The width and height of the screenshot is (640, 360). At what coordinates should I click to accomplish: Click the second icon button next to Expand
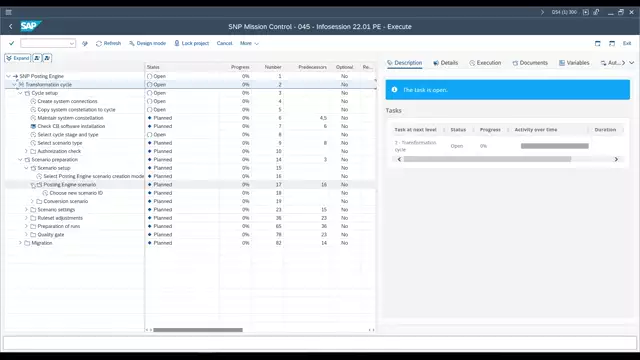click(x=47, y=58)
